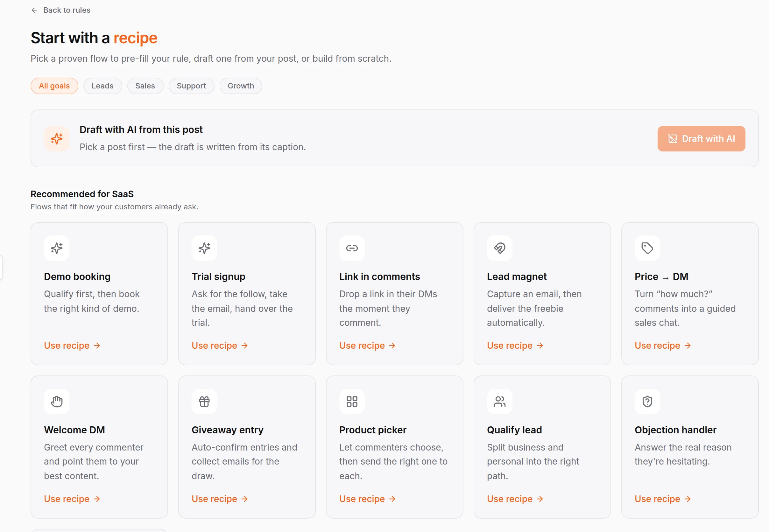Use recipe for Trial signup
769x532 pixels.
click(220, 345)
